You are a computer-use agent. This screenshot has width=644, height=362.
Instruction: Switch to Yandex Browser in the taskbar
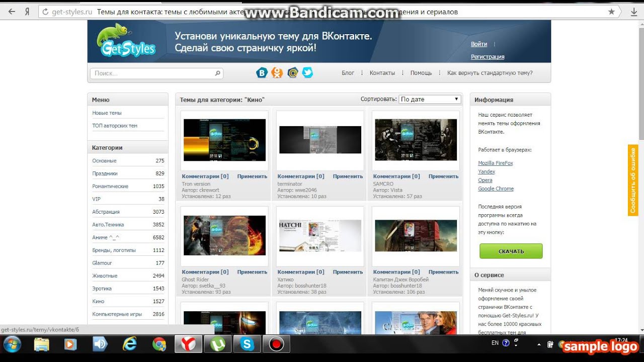click(x=188, y=344)
